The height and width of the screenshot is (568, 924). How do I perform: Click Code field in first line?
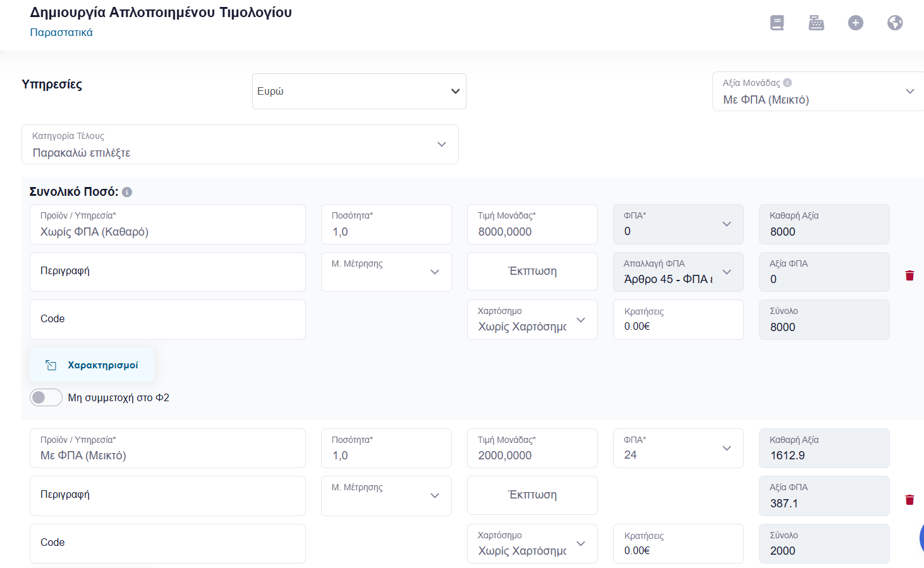(x=167, y=320)
